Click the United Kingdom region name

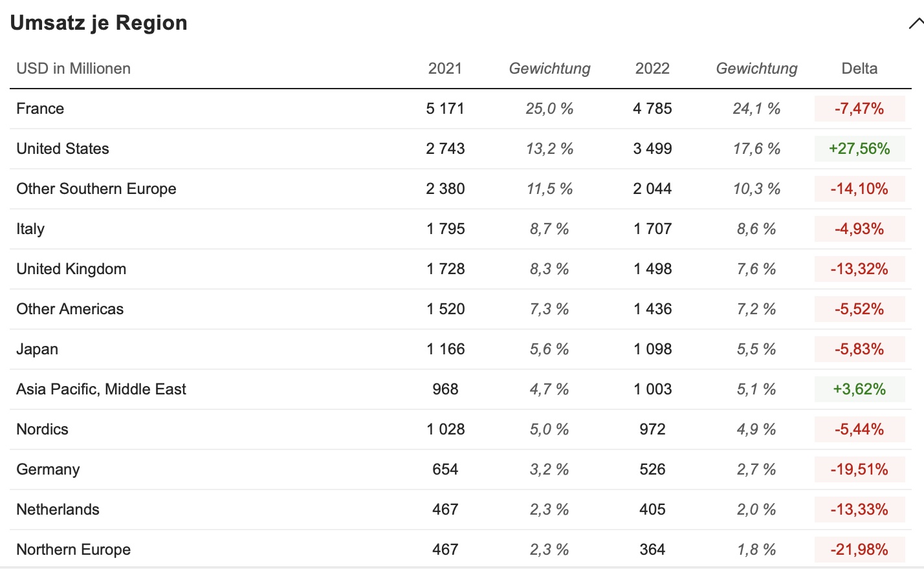pos(71,269)
